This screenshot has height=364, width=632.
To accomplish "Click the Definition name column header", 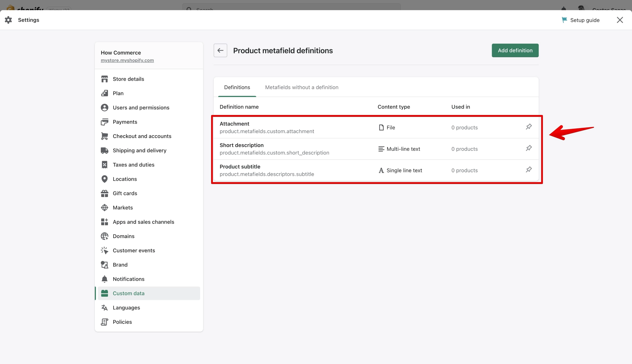I will click(x=239, y=107).
